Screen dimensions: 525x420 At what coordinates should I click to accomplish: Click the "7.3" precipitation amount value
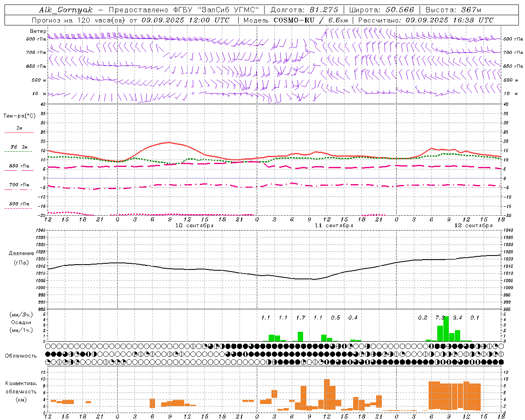coord(440,317)
